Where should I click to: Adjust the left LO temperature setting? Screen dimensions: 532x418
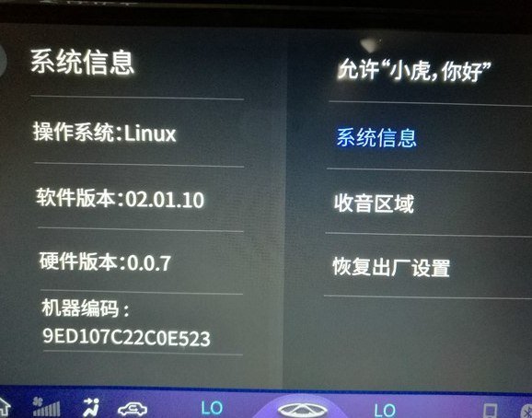(x=212, y=408)
